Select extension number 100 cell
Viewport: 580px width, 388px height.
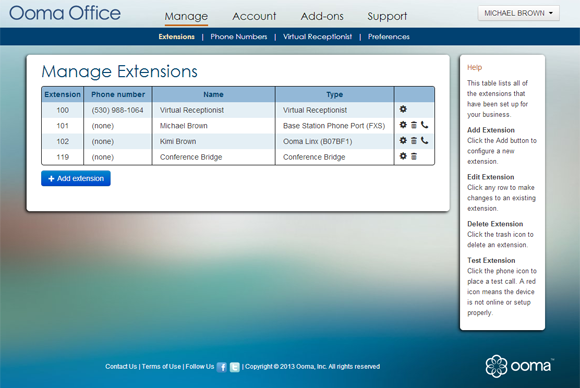tap(63, 110)
